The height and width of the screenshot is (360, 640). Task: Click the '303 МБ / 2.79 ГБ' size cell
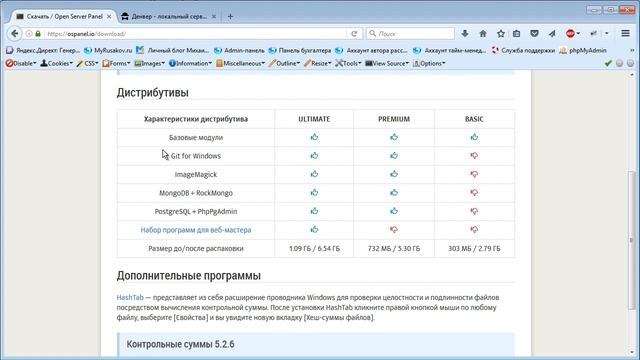pos(474,249)
